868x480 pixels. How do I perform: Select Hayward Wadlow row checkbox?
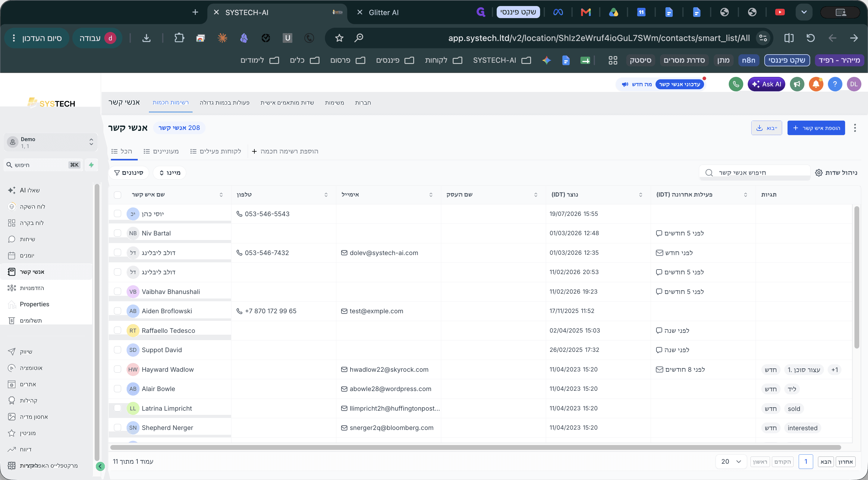click(x=117, y=369)
